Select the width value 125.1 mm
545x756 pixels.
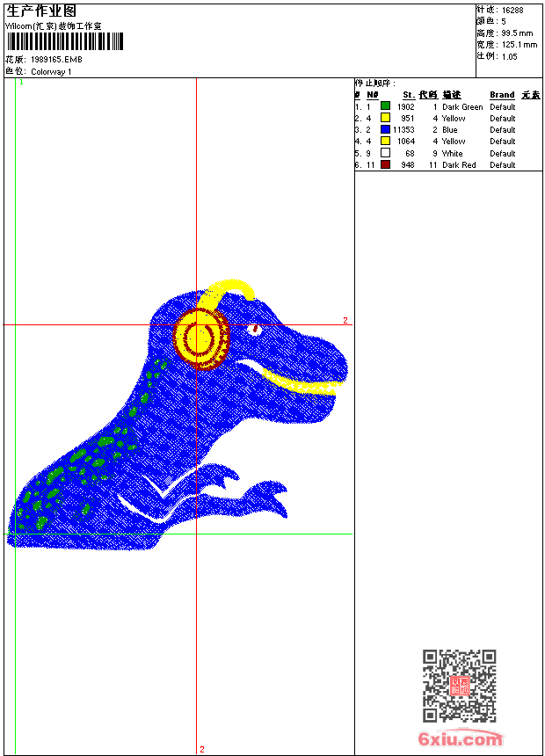[519, 45]
